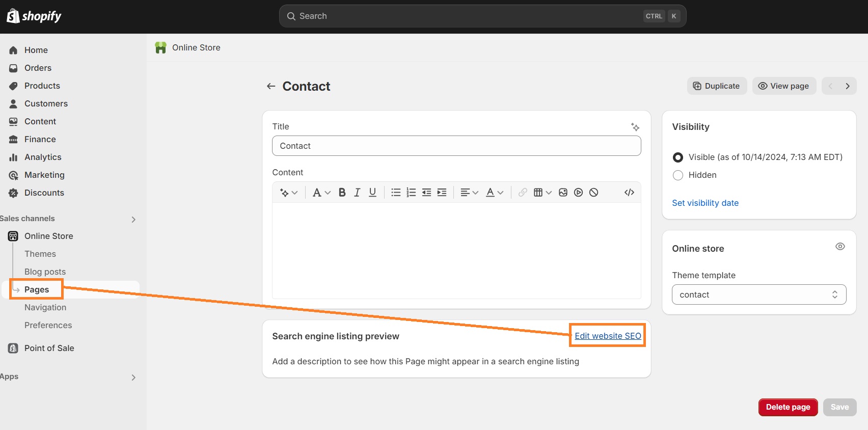Click the Marketing target icon
The width and height of the screenshot is (868, 430).
(13, 175)
